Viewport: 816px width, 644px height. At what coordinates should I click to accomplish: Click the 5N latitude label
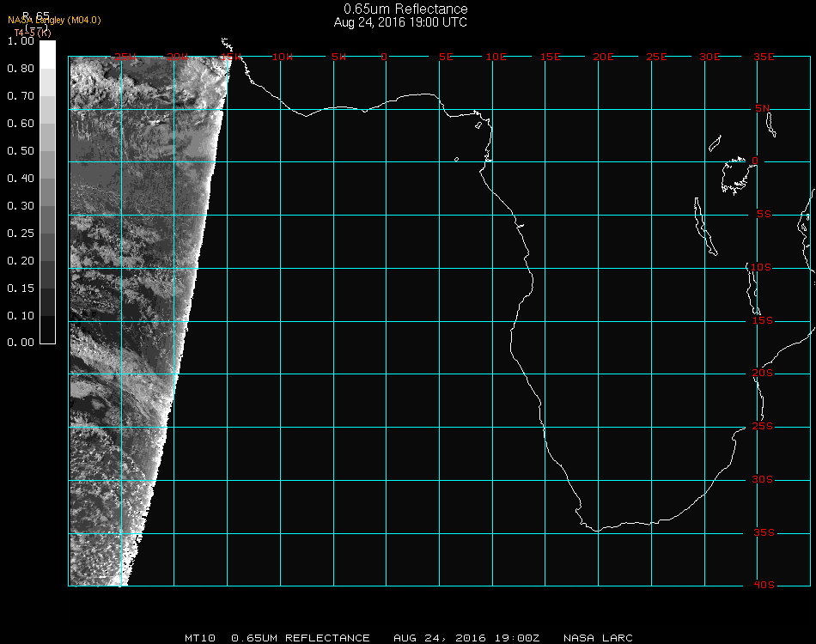click(x=764, y=108)
